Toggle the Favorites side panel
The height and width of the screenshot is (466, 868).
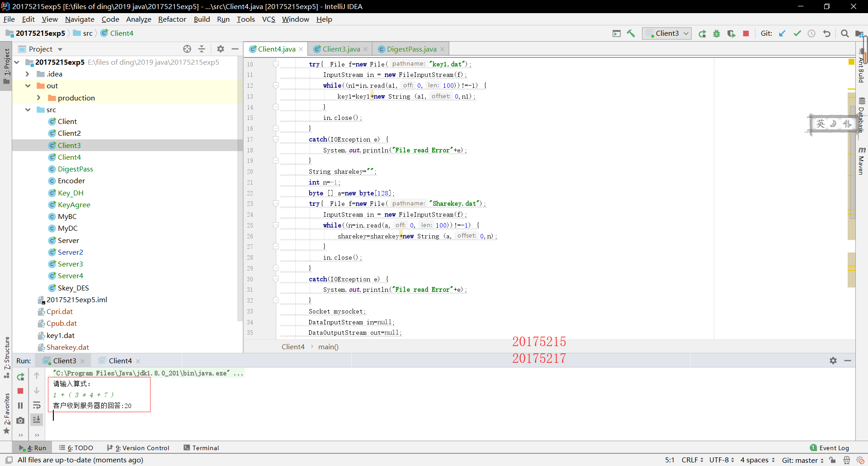(x=7, y=414)
